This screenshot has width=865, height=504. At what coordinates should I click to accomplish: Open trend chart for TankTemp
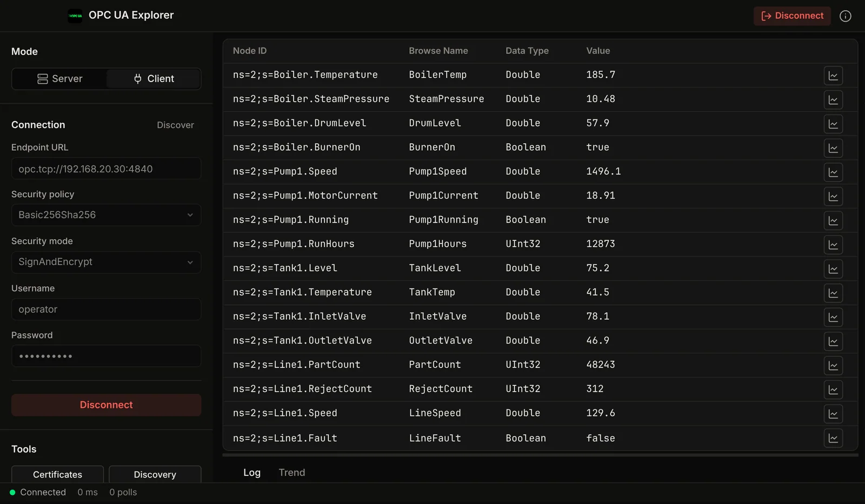833,293
